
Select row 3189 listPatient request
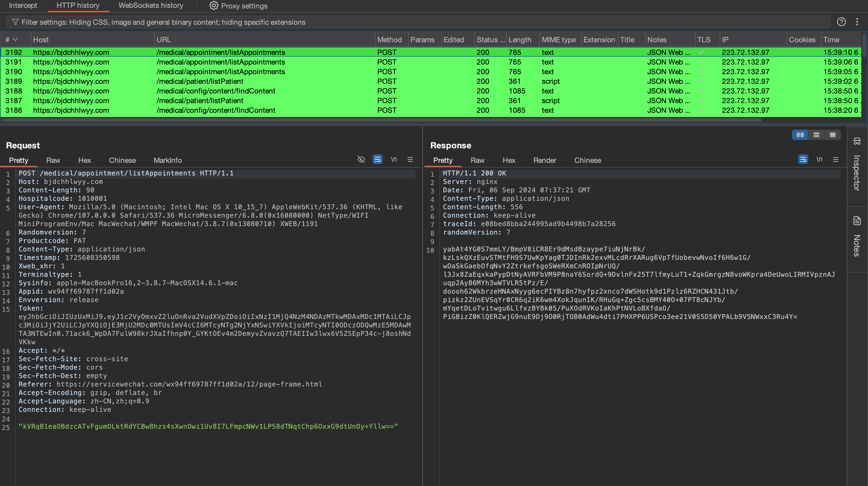(x=431, y=81)
